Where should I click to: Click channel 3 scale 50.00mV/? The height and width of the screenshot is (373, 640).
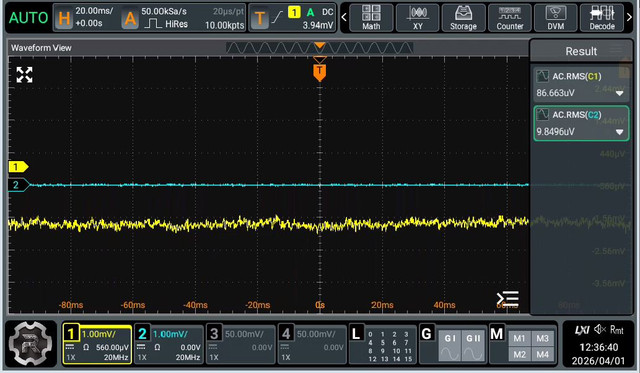click(x=244, y=334)
